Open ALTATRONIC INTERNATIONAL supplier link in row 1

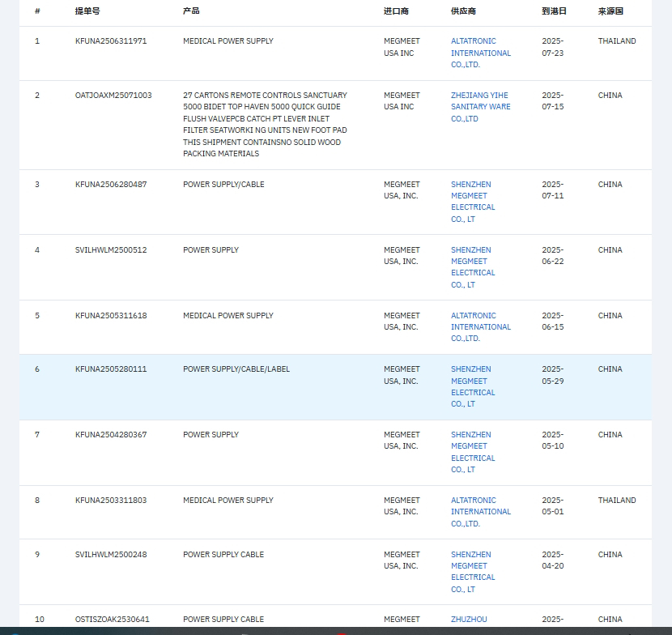click(x=480, y=53)
